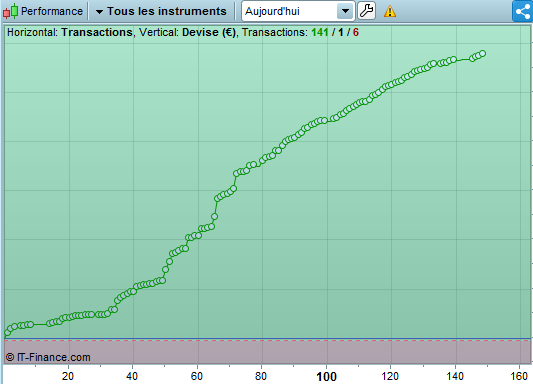The height and width of the screenshot is (384, 533).
Task: Click the 100 label on x-axis
Action: pos(326,377)
